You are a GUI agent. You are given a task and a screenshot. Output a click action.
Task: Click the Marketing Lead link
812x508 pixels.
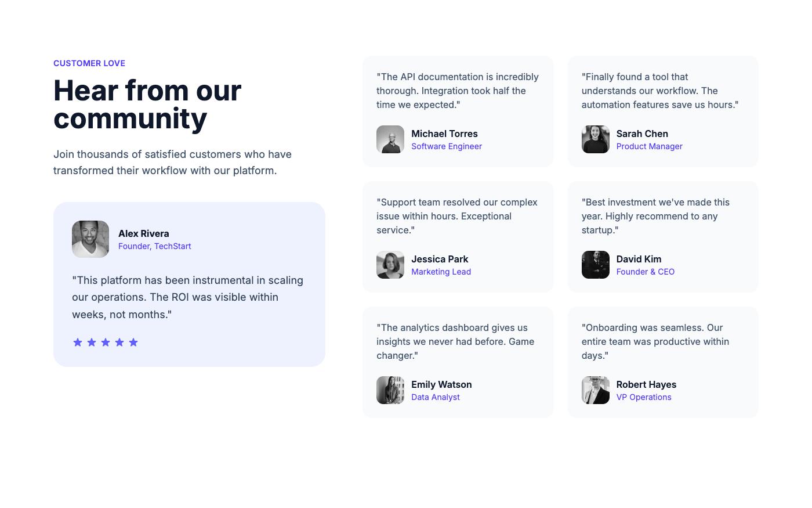[441, 272]
